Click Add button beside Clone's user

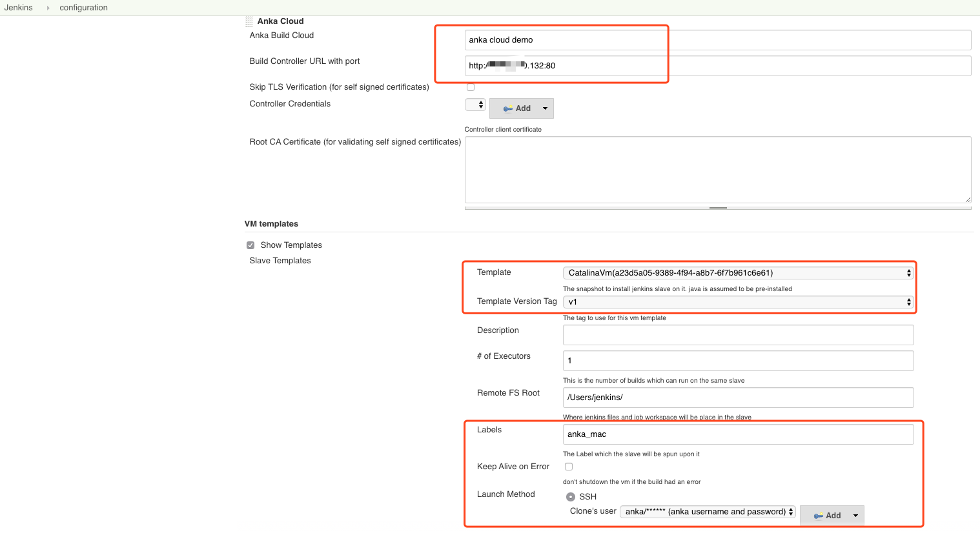[x=832, y=516]
